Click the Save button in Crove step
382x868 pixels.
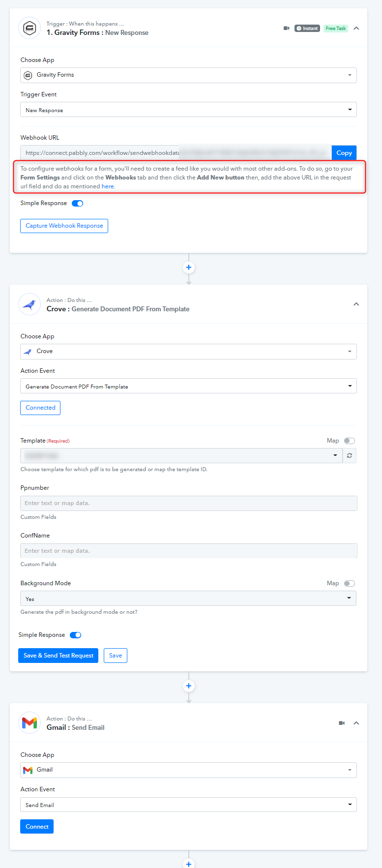click(116, 656)
